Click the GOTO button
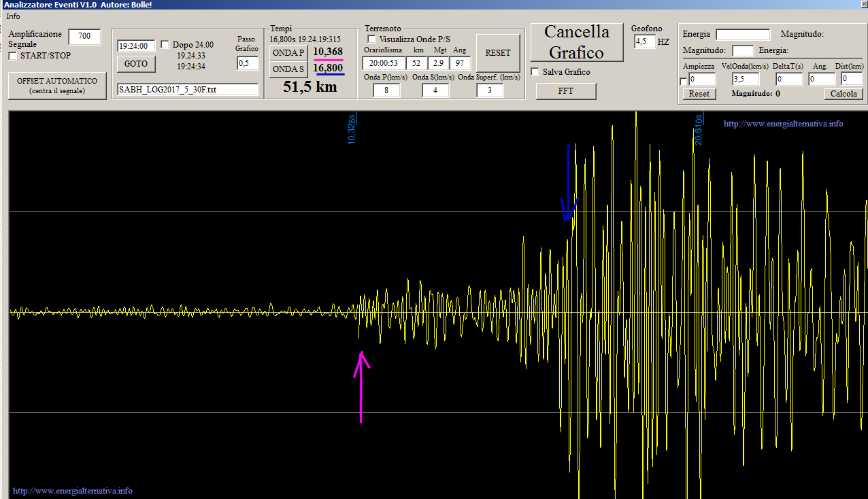The image size is (868, 499). coord(136,64)
